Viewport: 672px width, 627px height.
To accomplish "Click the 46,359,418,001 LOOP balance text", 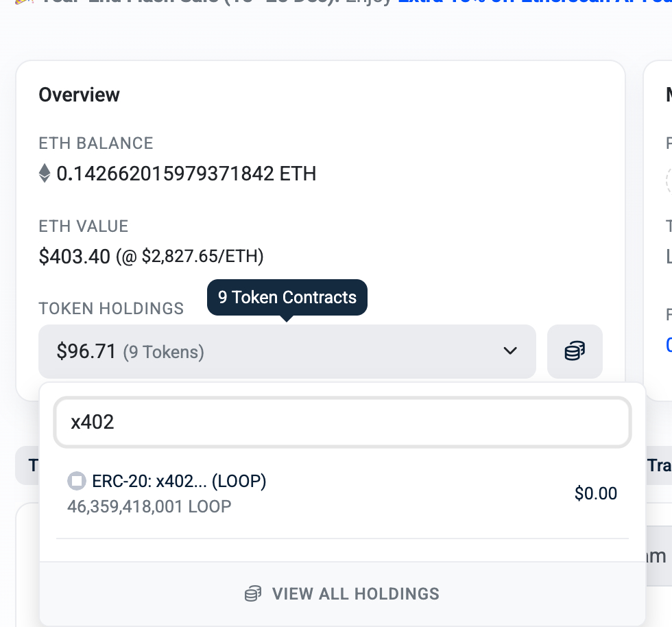I will 148,506.
